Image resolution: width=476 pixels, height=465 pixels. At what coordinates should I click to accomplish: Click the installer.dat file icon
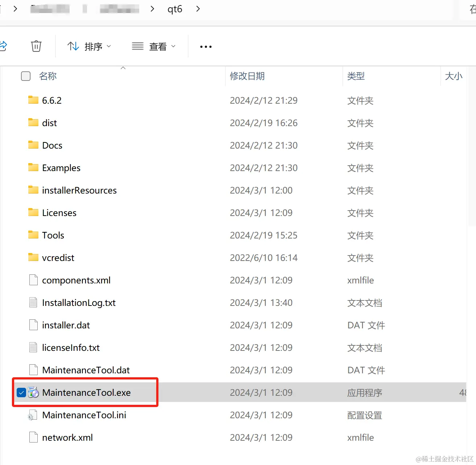(x=33, y=325)
